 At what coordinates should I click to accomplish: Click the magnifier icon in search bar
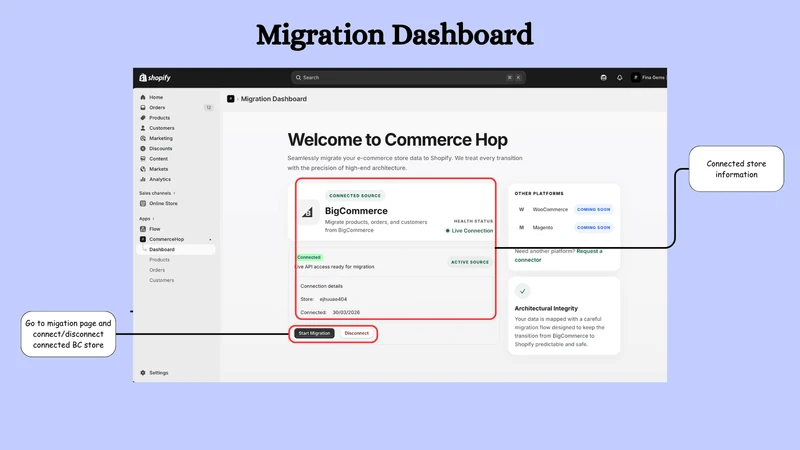[298, 78]
